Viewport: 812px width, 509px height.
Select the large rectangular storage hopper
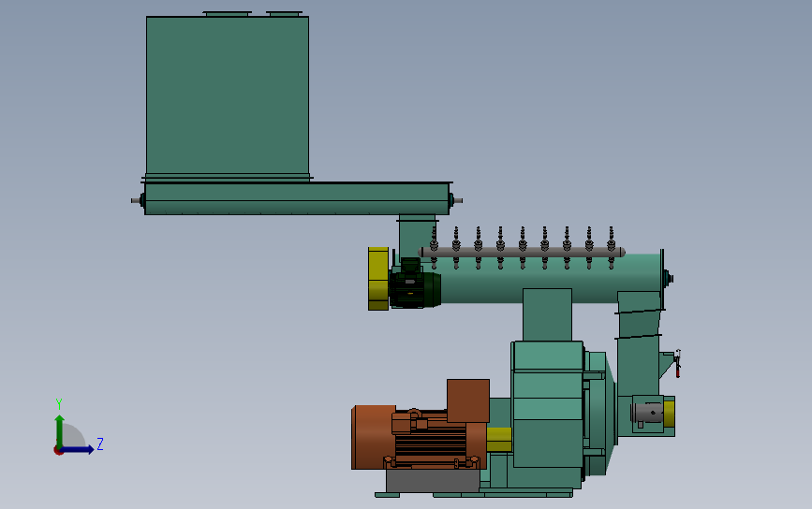pos(228,95)
